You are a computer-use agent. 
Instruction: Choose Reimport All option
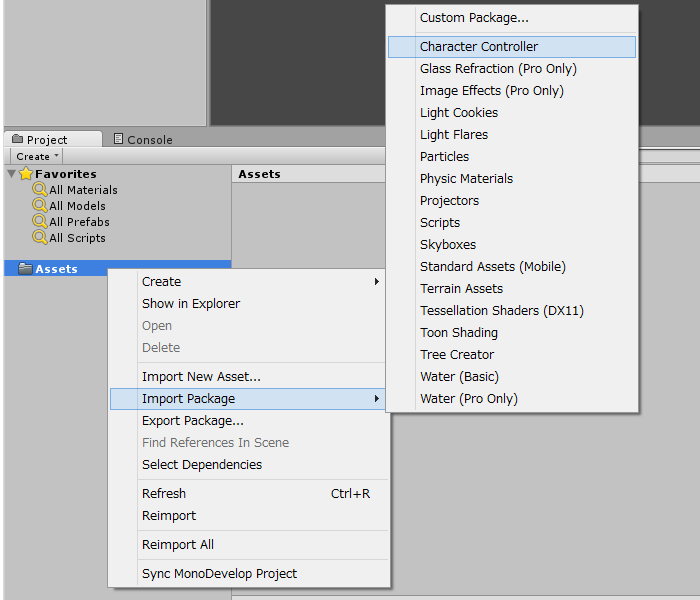point(178,545)
